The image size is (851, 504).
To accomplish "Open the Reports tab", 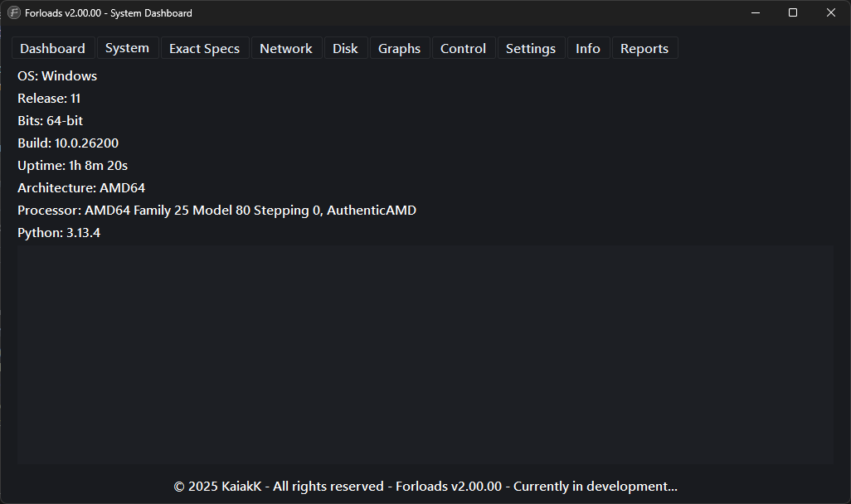I will coord(644,48).
